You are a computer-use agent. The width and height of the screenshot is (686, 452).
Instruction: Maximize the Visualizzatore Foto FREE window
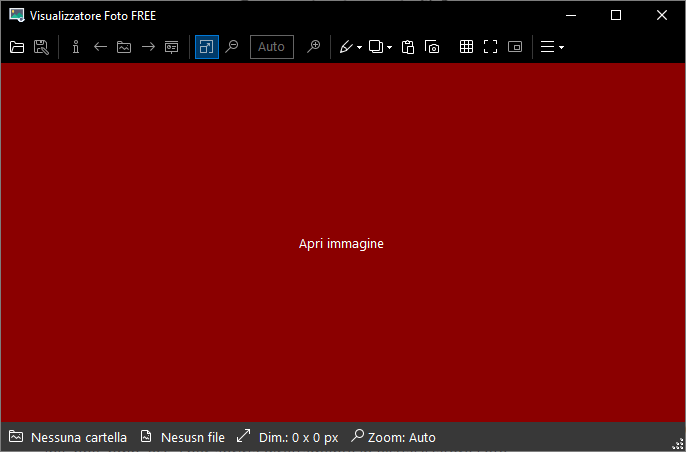[x=616, y=15]
